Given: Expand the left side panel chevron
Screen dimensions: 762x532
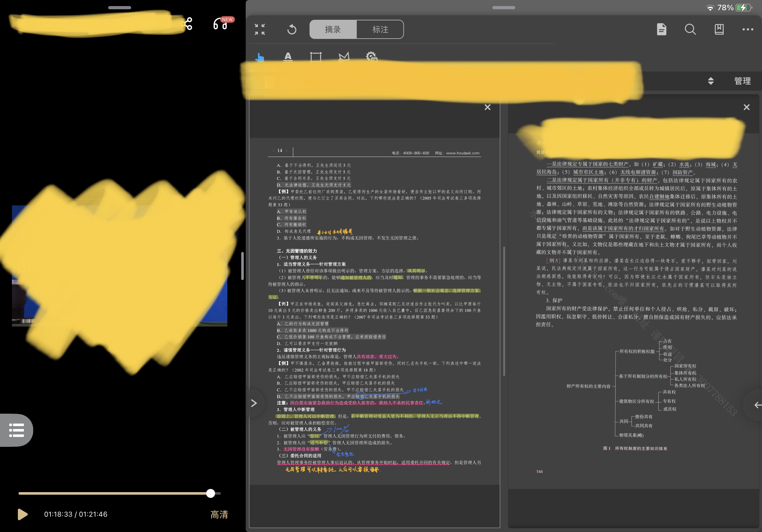Looking at the screenshot, I should (254, 403).
